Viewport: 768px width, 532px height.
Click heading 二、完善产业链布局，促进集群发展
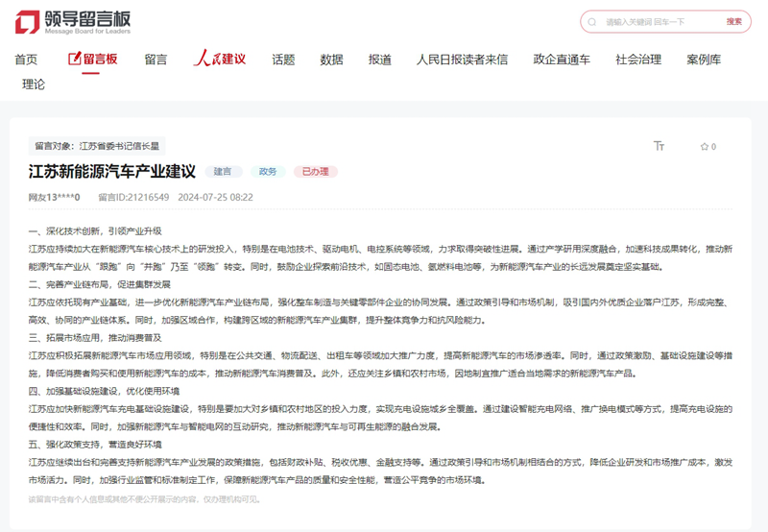[x=100, y=284]
